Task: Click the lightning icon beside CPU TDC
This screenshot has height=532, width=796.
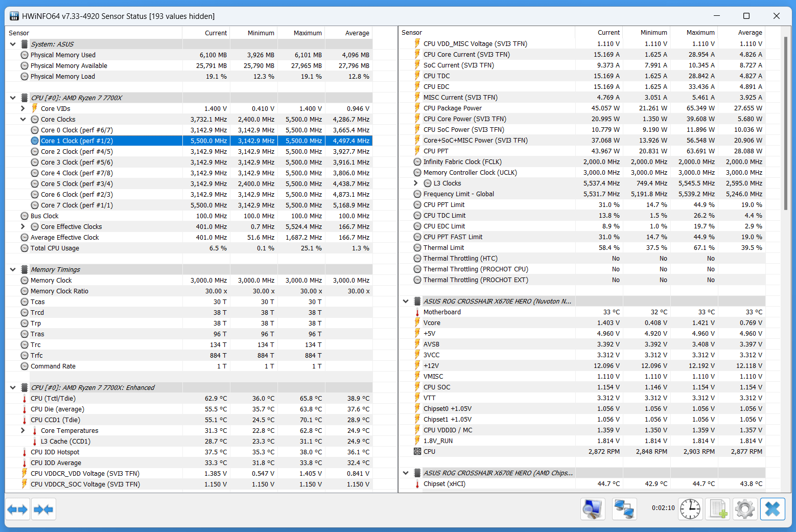Action: click(417, 76)
